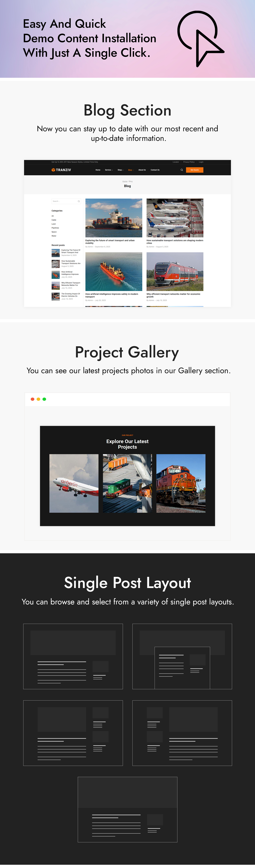
Task: Select the Pipelines category link
Action: (x=55, y=228)
